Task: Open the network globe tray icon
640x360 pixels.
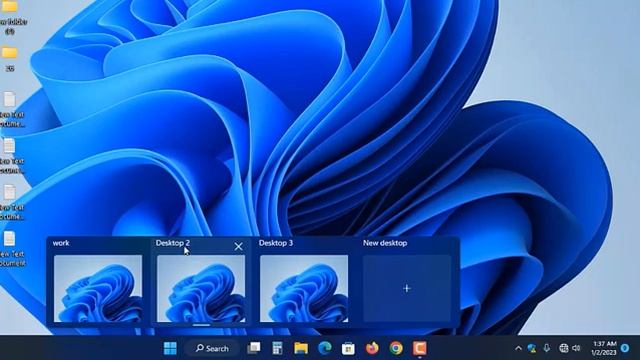Action: tap(564, 348)
